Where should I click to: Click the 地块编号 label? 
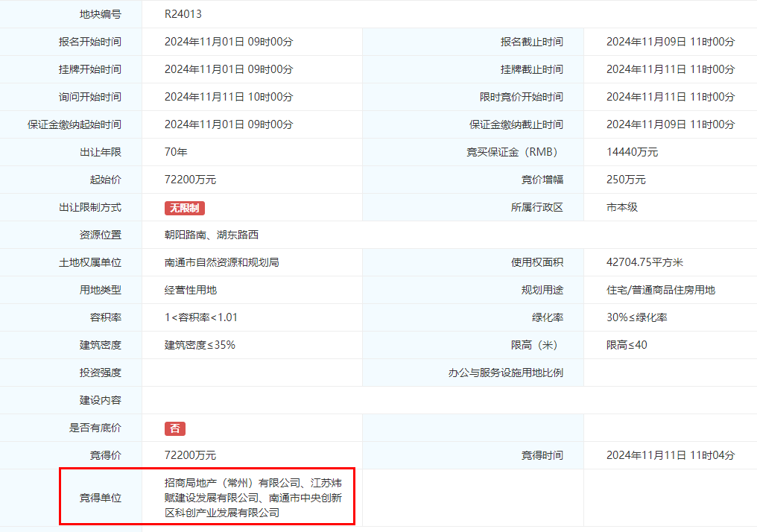tap(101, 14)
